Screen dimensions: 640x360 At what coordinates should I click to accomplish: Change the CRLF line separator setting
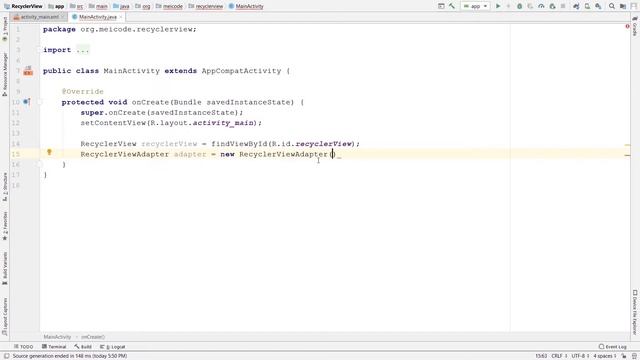click(559, 356)
